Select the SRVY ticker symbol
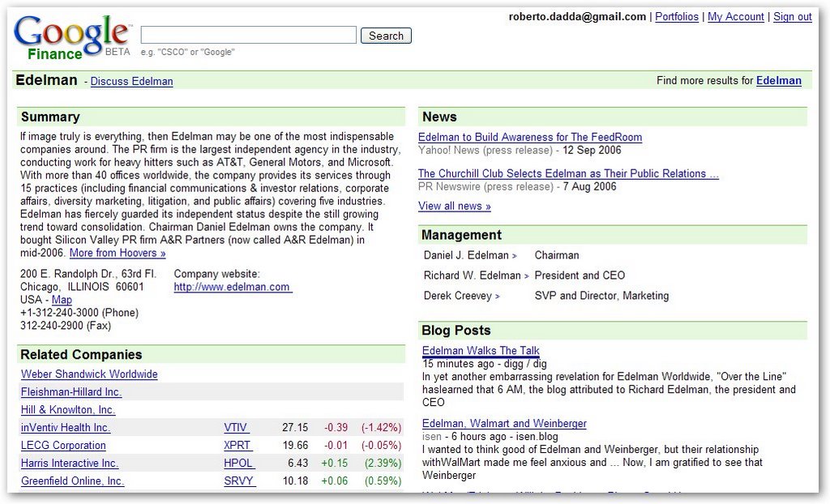830x504 pixels. click(x=239, y=481)
